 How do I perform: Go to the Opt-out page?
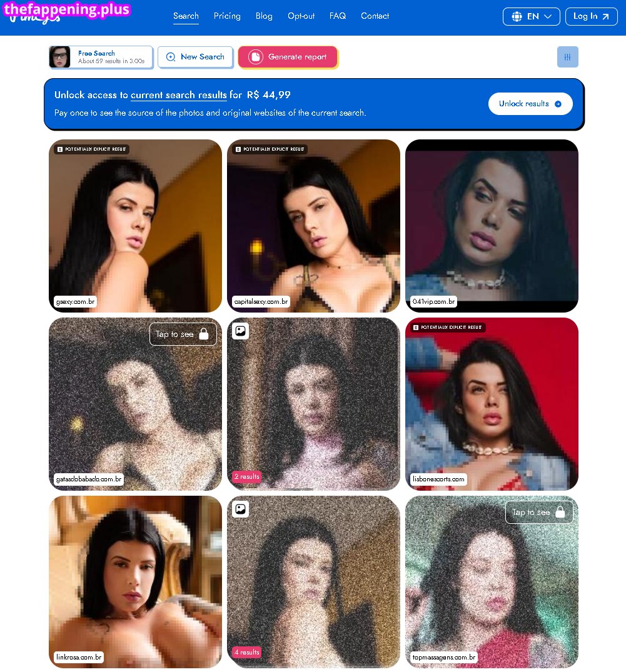[301, 16]
